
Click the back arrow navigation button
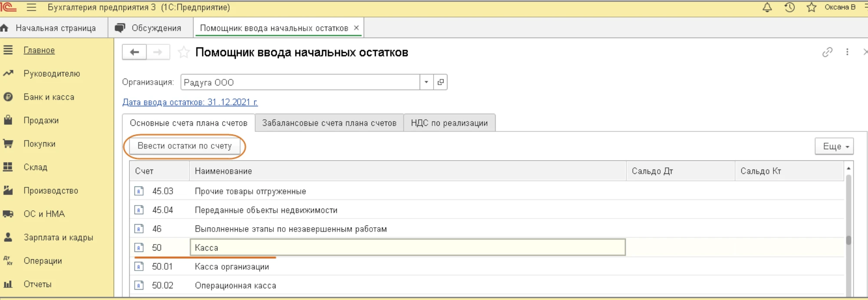tap(135, 52)
